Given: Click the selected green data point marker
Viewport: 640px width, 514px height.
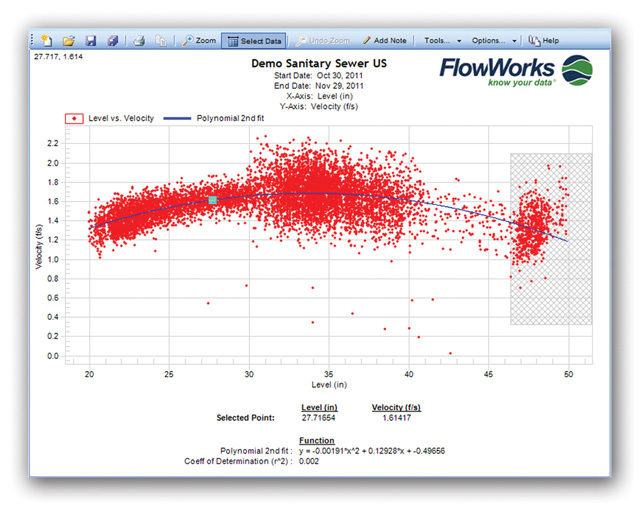Looking at the screenshot, I should click(x=212, y=200).
